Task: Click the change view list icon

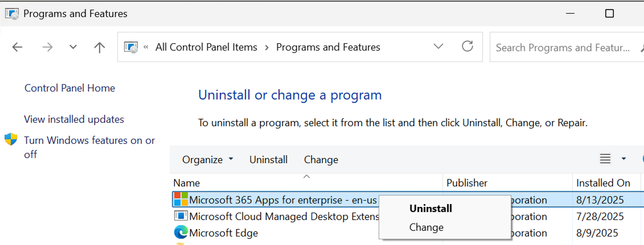Action: (x=605, y=159)
